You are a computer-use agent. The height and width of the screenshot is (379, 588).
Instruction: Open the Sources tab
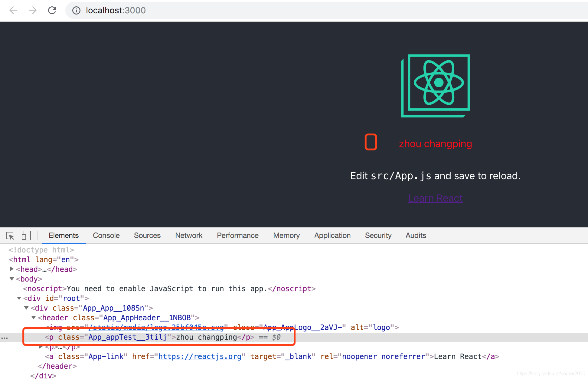pos(147,236)
